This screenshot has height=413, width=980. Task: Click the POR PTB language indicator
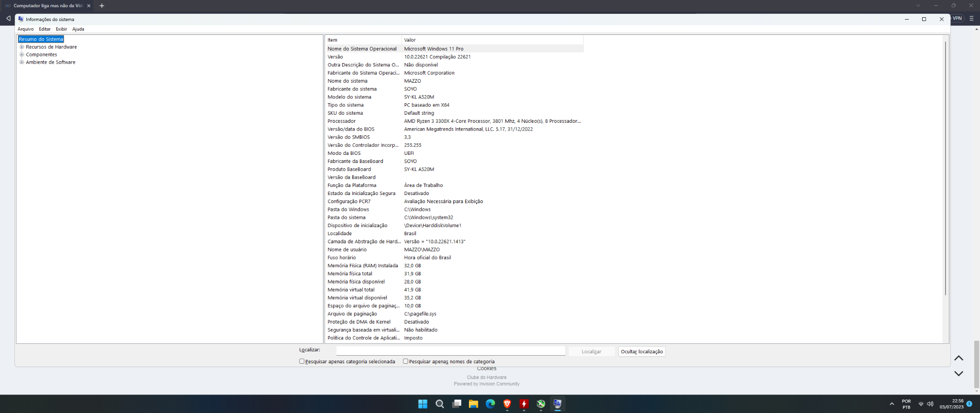coord(906,404)
